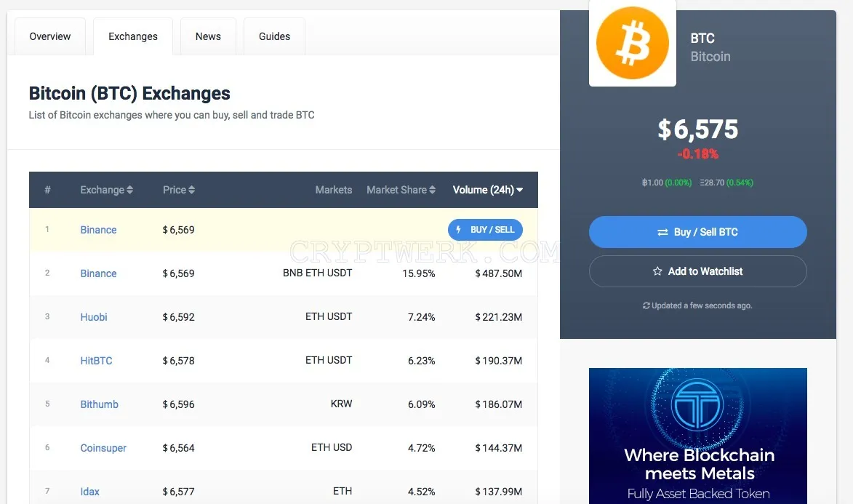The image size is (853, 504).
Task: Click the Price column sort arrows
Action: click(191, 190)
